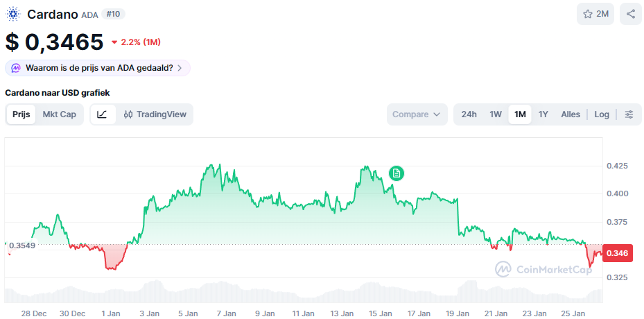
Task: Click the green news document marker on chart
Action: [397, 173]
